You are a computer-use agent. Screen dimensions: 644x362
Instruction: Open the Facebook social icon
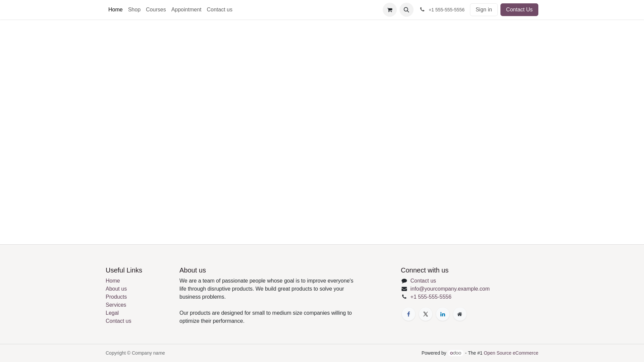(408, 314)
